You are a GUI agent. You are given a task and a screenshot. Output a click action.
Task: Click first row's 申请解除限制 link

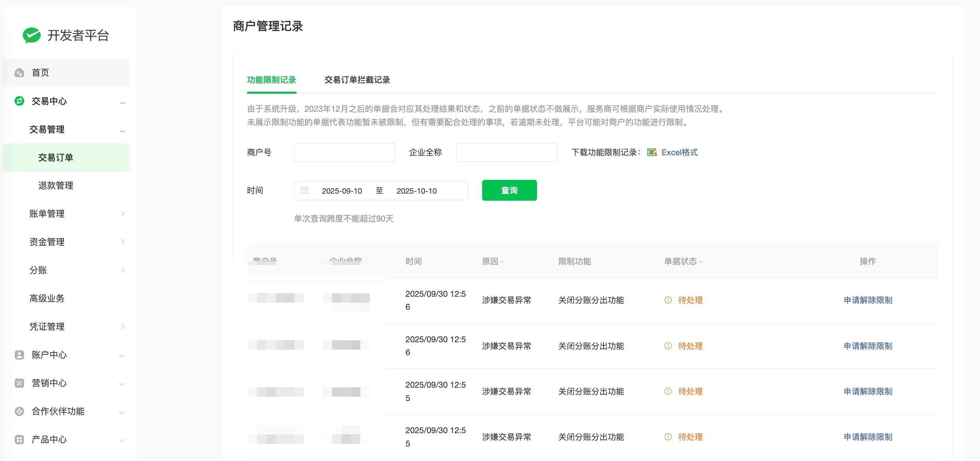(868, 300)
